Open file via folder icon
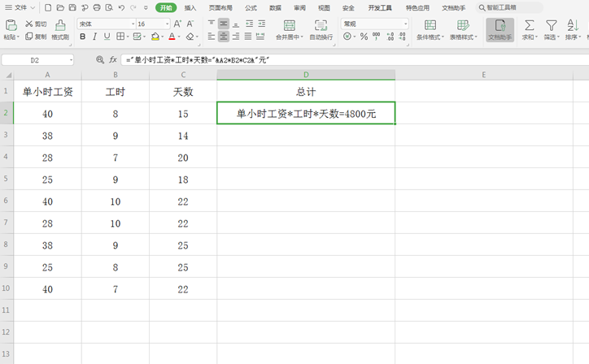Viewport: 589px width, 364px height. (x=60, y=7)
